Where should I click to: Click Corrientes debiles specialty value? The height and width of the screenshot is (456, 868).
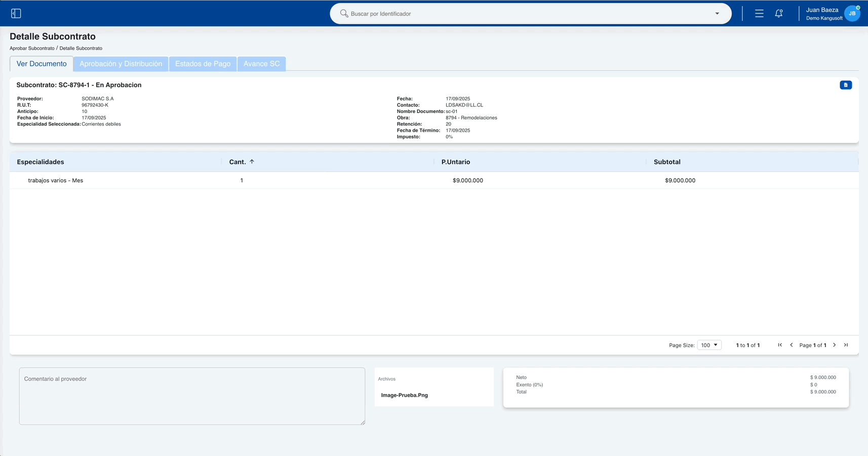pos(101,124)
